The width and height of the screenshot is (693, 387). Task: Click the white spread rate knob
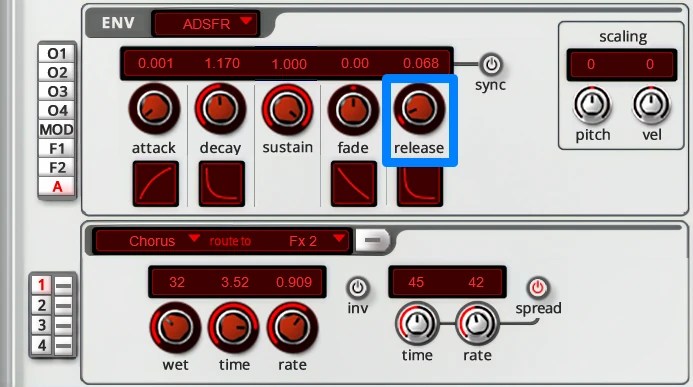477,324
